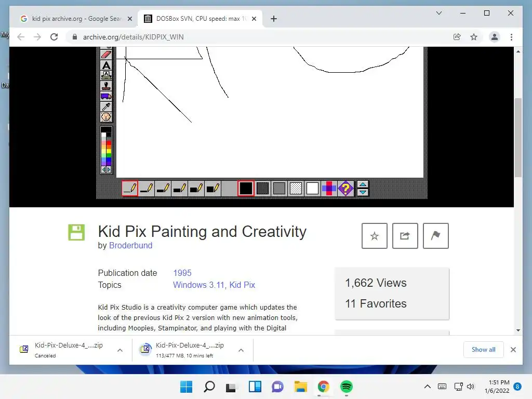Image resolution: width=532 pixels, height=399 pixels.
Task: Click the Undo Guy face icon
Action: [106, 117]
